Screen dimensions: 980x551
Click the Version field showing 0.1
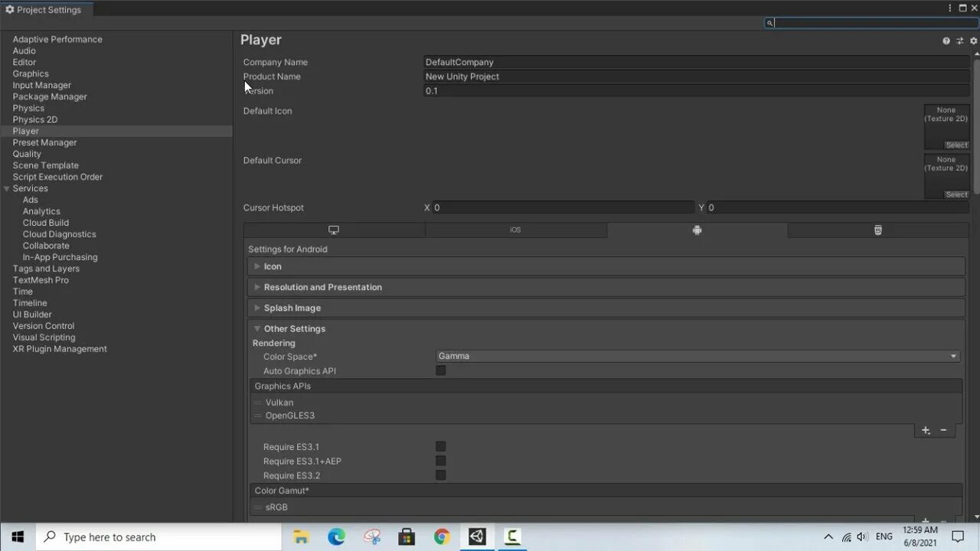(697, 90)
